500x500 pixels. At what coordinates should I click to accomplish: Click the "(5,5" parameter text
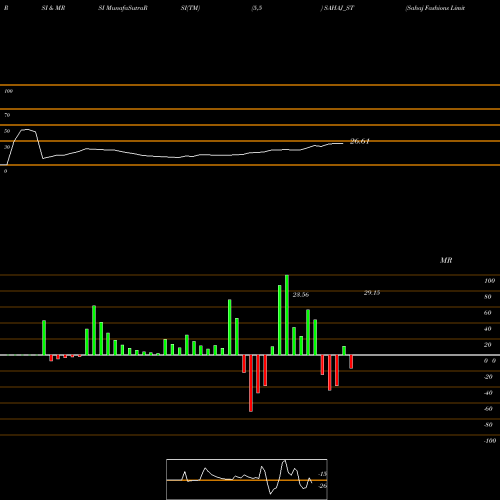tap(257, 8)
